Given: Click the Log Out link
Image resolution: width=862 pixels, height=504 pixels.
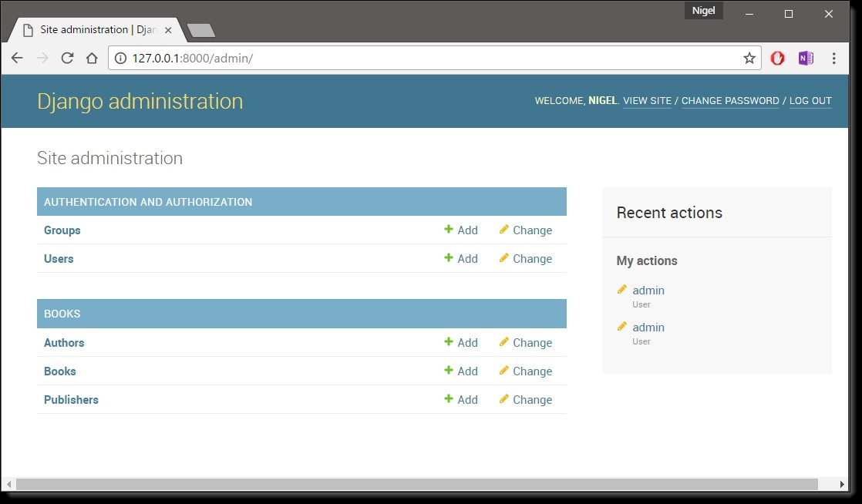Looking at the screenshot, I should click(810, 101).
